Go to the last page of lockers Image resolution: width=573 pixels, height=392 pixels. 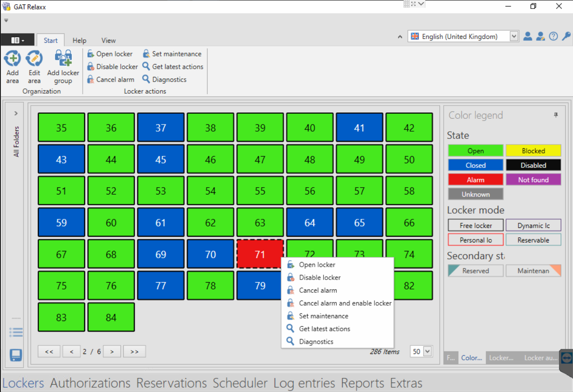point(134,351)
